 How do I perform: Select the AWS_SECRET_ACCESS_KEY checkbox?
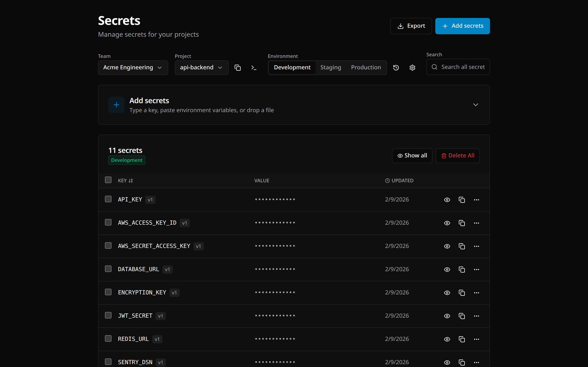pos(108,246)
